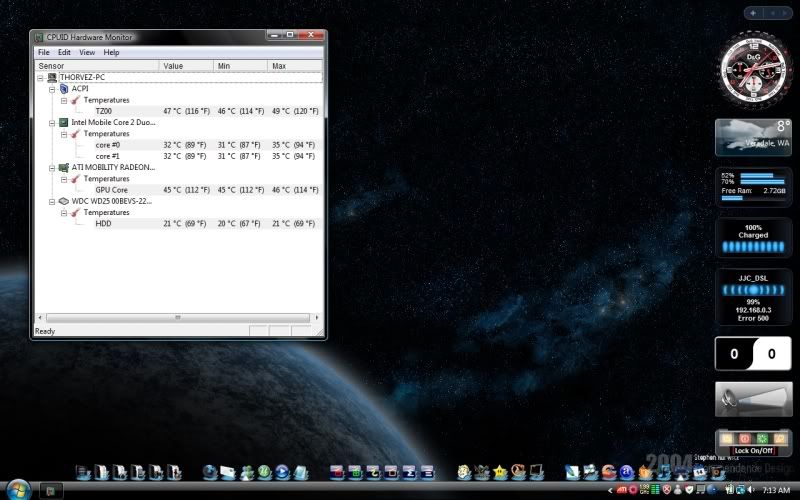Image resolution: width=800 pixels, height=500 pixels.
Task: Click the JJC_DSL wireless signal gadget
Action: 754,297
